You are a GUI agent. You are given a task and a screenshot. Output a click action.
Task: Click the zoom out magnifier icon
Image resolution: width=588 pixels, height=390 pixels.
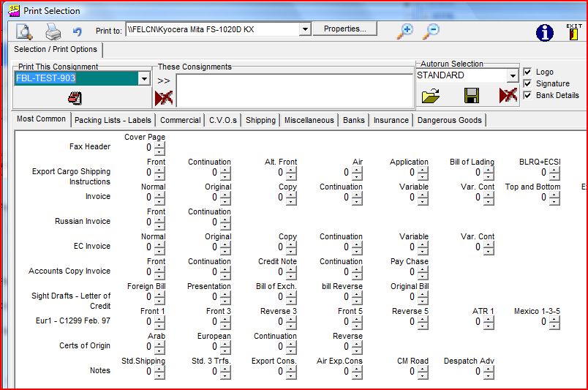(x=431, y=31)
